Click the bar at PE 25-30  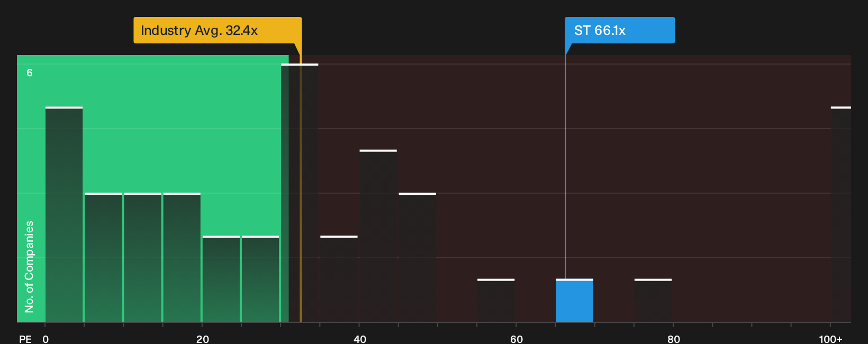coord(260,279)
